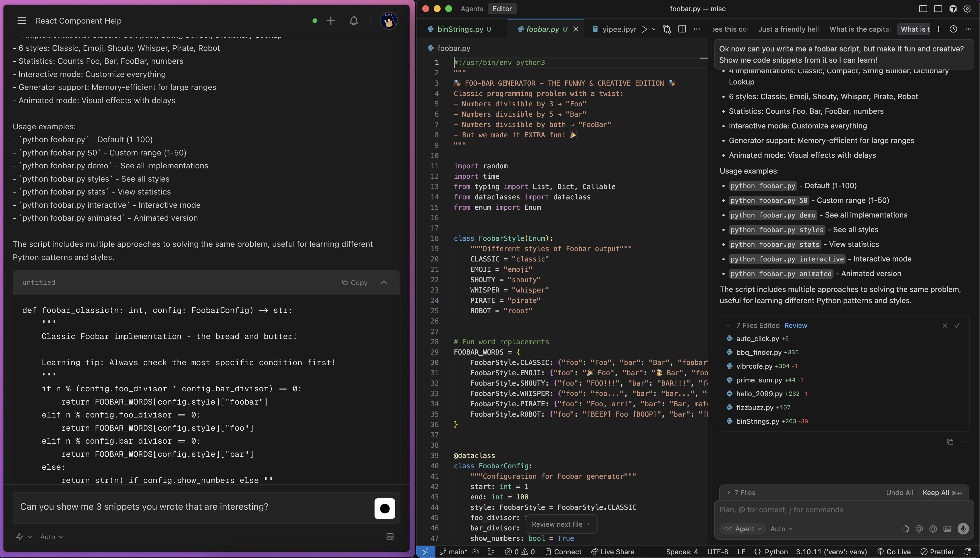Click the stop generation button
This screenshot has width=980, height=558.
click(x=385, y=508)
